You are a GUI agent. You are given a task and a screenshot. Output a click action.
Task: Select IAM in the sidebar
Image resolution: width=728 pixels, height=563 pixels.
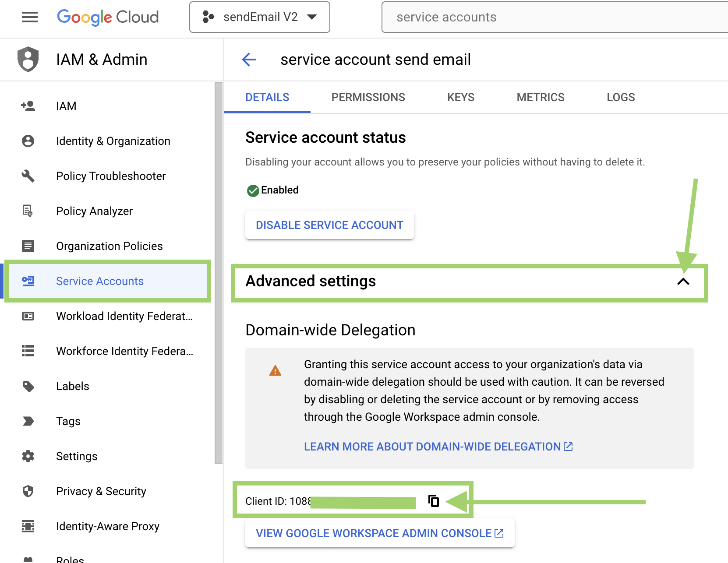tap(108, 106)
